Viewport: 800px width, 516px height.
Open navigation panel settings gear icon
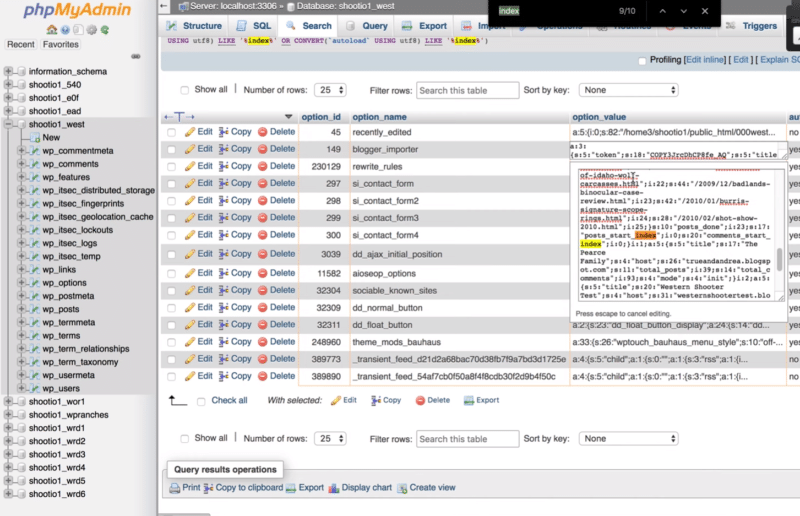coord(91,30)
